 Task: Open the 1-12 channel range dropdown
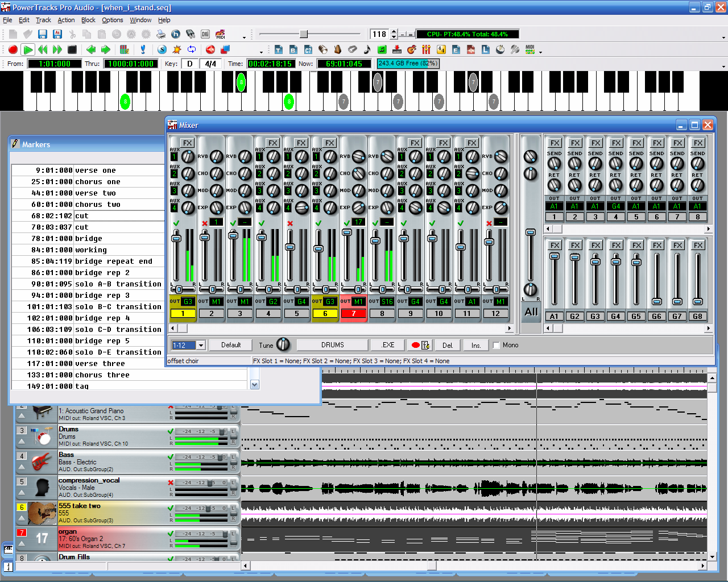(201, 345)
